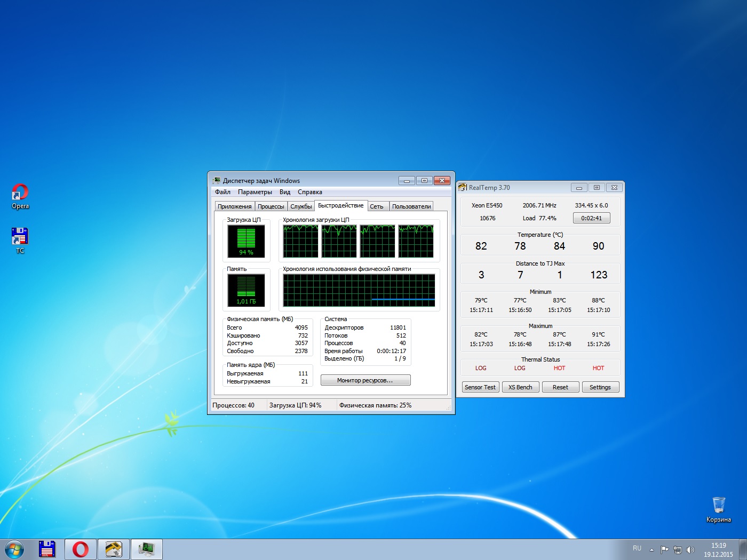Open Action Center flag icon in tray
Viewport: 747px width, 560px height.
(664, 549)
